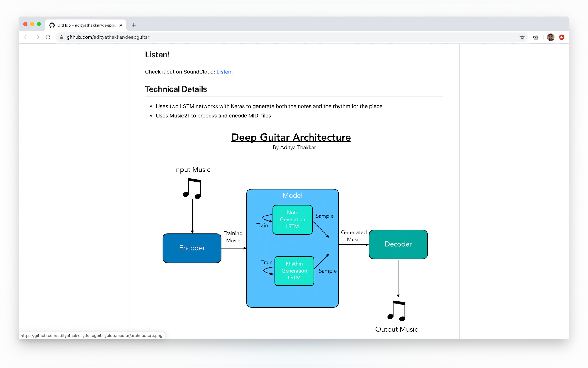The width and height of the screenshot is (588, 368).
Task: Open the incognito-mask extension icon
Action: click(535, 37)
